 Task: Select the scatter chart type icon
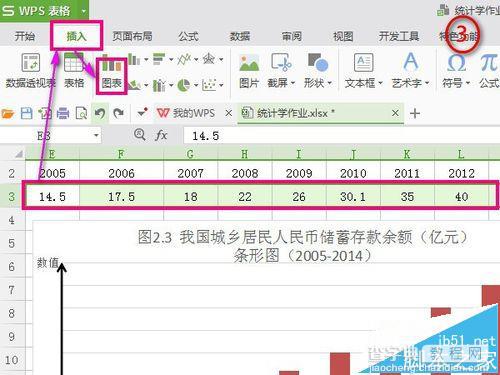[x=209, y=85]
